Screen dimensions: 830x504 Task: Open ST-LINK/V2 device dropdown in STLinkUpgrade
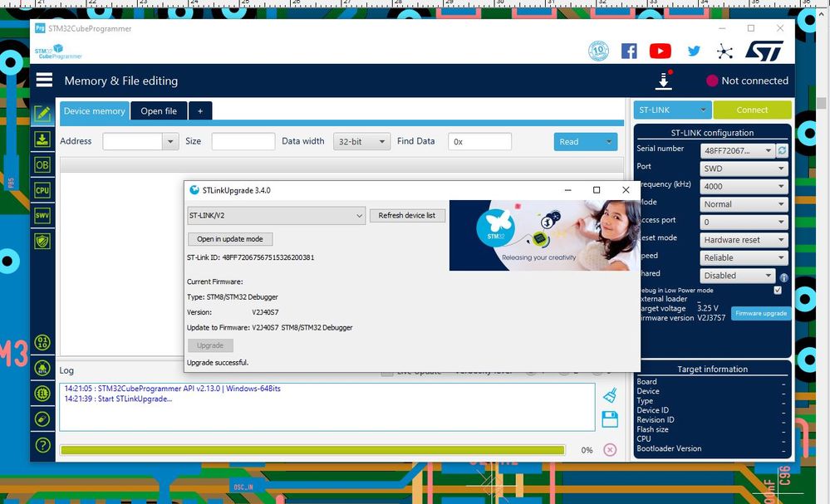tap(277, 216)
